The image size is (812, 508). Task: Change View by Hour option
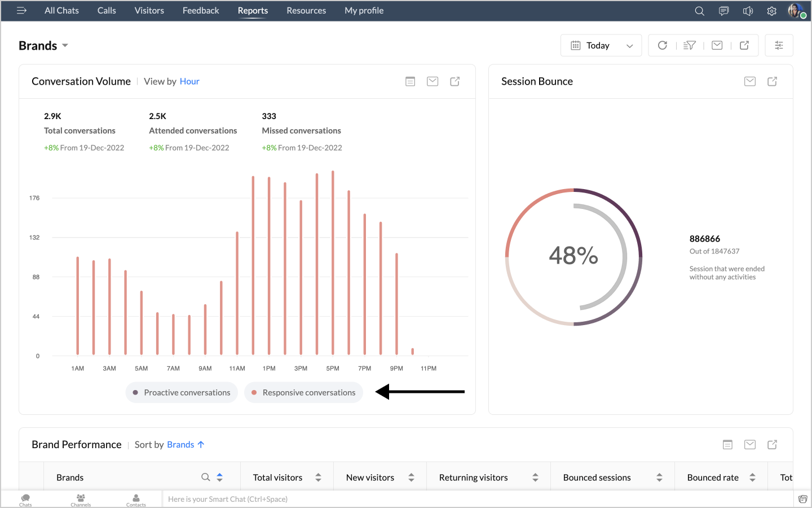[189, 81]
